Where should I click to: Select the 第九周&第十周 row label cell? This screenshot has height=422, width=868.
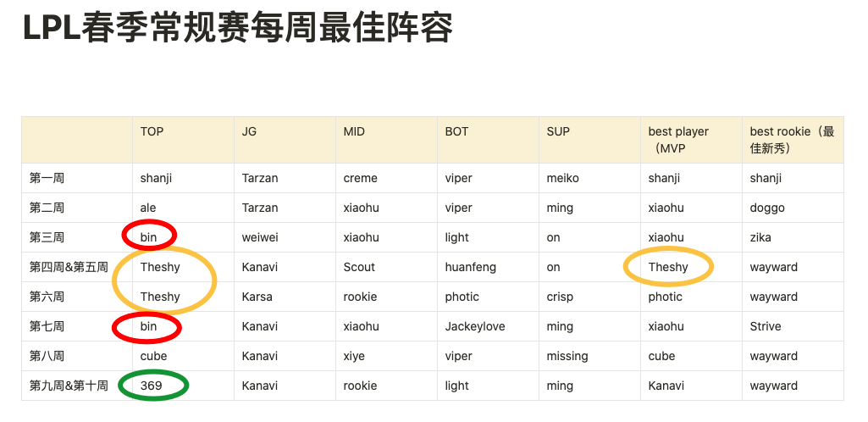click(69, 386)
